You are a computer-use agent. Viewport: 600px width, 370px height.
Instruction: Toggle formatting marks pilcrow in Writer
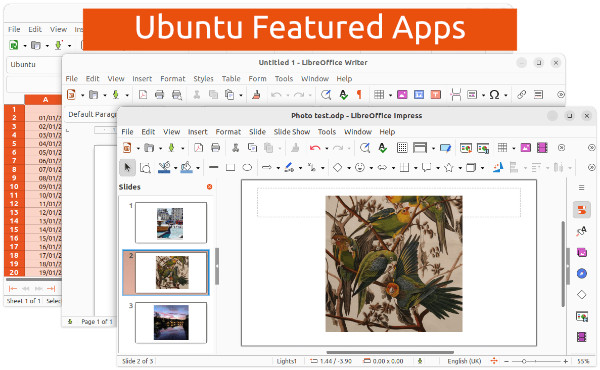(359, 95)
